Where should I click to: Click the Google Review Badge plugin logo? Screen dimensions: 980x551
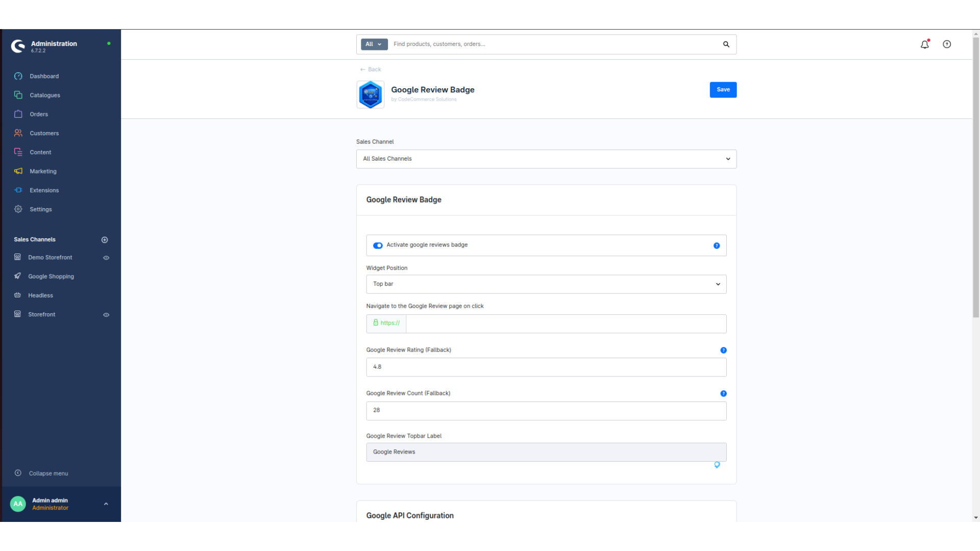(x=371, y=94)
